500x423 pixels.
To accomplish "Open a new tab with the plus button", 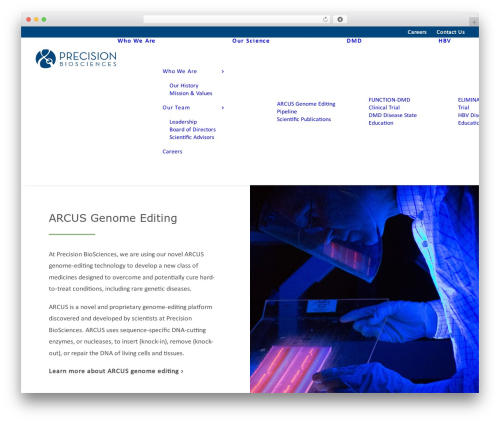I will [474, 22].
